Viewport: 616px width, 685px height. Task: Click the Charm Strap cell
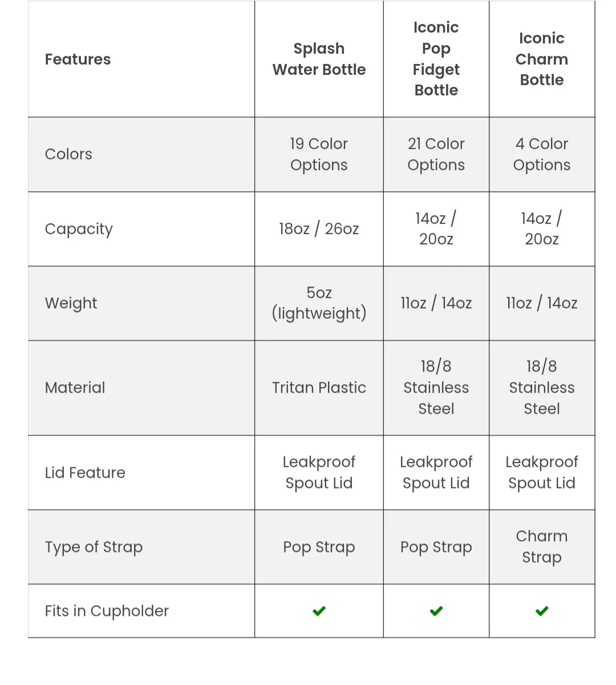point(542,547)
